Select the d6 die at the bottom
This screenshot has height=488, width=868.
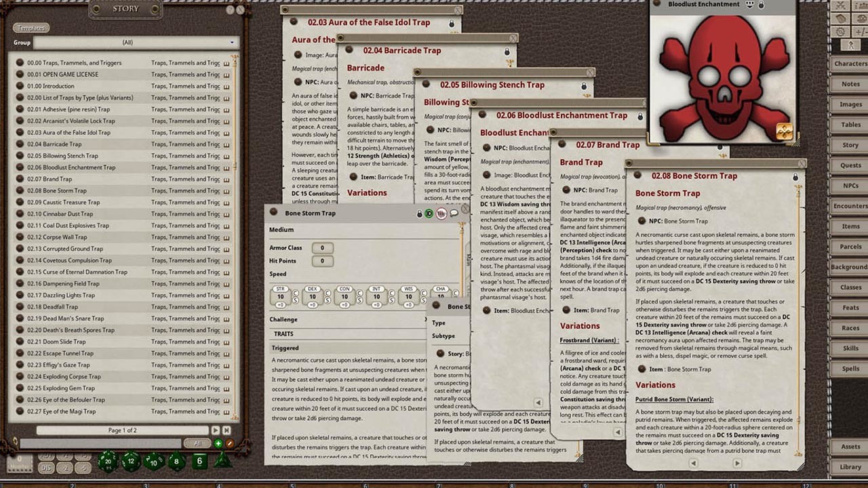[200, 460]
